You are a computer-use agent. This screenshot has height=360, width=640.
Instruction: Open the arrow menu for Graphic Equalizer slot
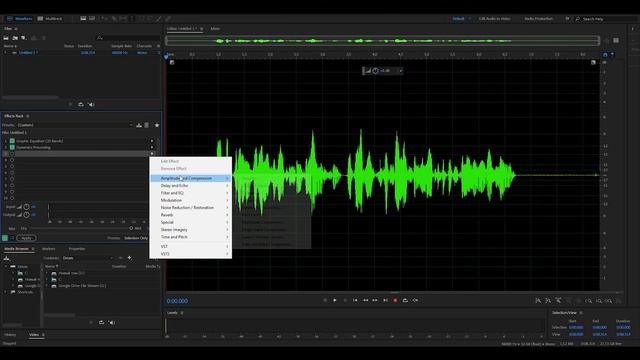(152, 141)
